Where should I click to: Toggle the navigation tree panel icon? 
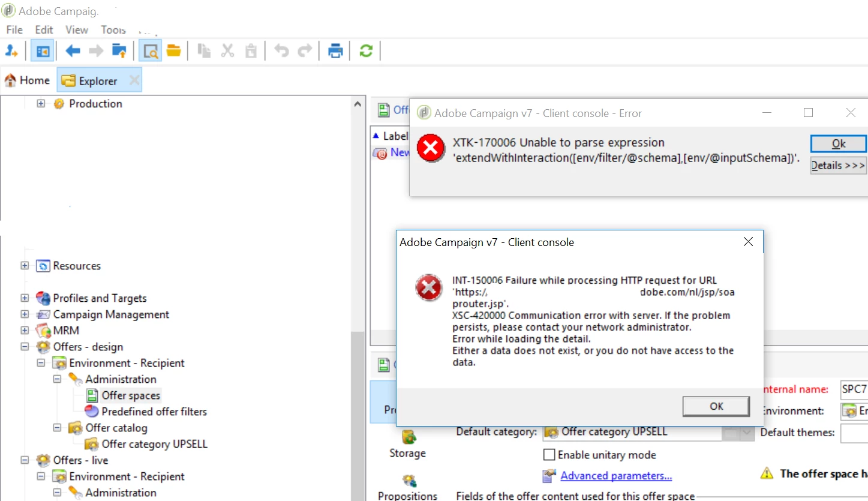pyautogui.click(x=43, y=51)
